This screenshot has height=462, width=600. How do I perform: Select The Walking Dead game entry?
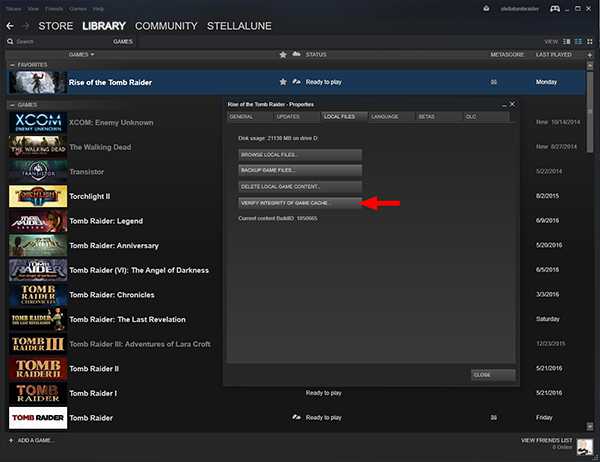click(100, 147)
